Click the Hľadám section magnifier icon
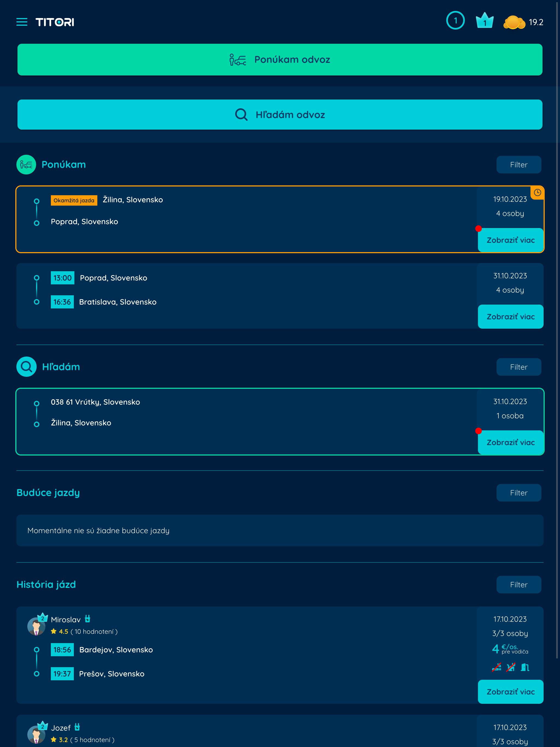 click(x=26, y=367)
